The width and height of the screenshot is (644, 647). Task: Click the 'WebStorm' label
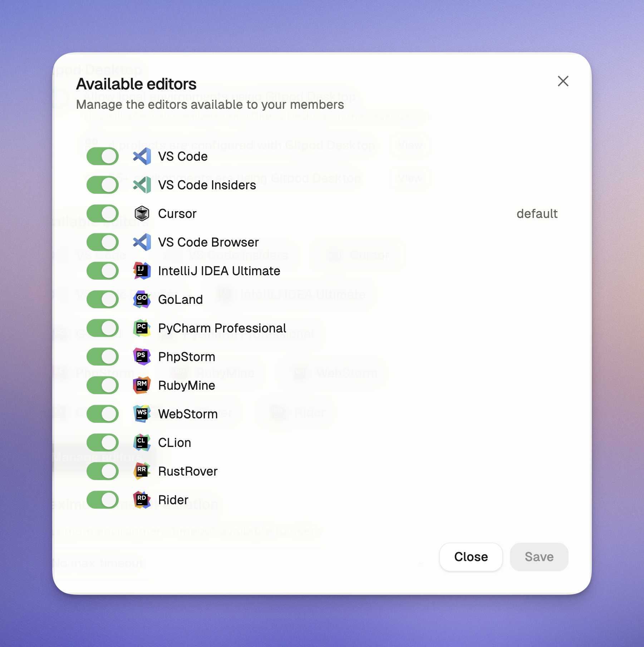coord(188,414)
